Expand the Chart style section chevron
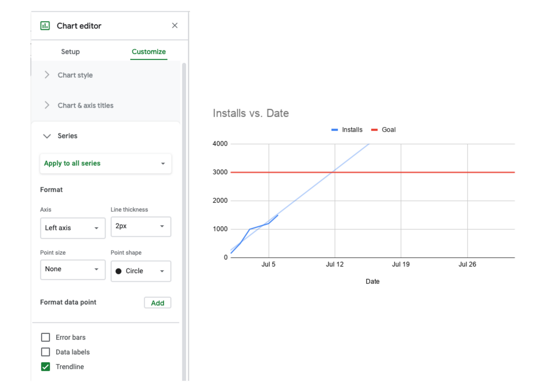 click(x=47, y=75)
